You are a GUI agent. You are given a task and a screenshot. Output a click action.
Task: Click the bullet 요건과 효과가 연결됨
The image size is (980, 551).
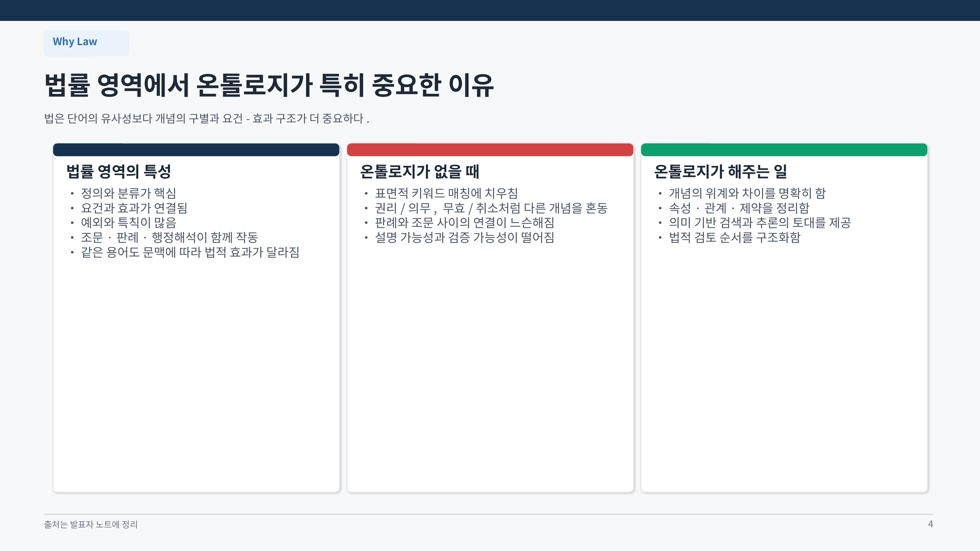coord(134,208)
